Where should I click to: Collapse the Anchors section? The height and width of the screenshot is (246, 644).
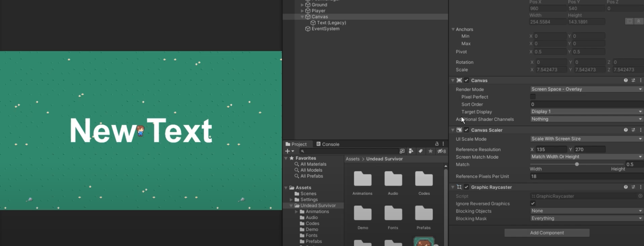point(453,29)
